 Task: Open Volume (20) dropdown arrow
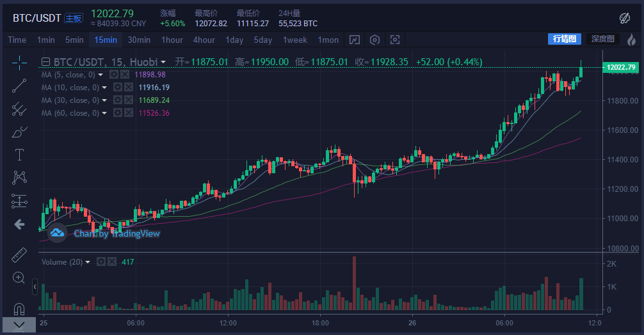click(x=88, y=262)
